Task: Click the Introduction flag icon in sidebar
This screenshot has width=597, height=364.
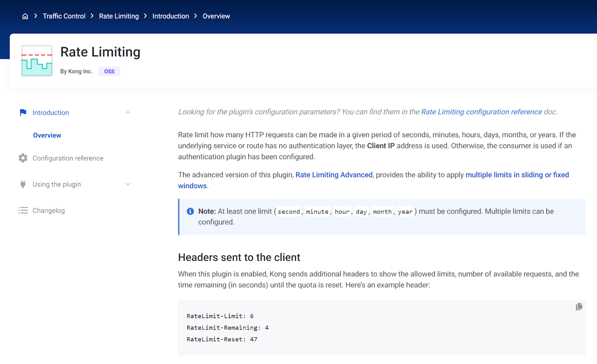Action: [23, 112]
